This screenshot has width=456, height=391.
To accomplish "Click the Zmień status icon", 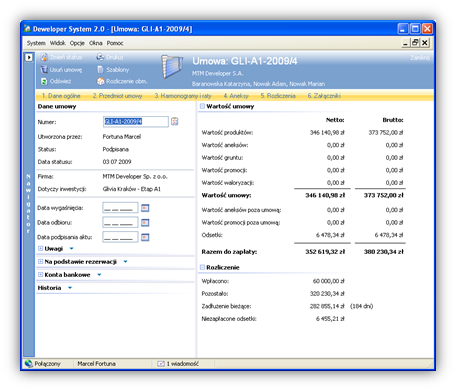I will coord(44,57).
